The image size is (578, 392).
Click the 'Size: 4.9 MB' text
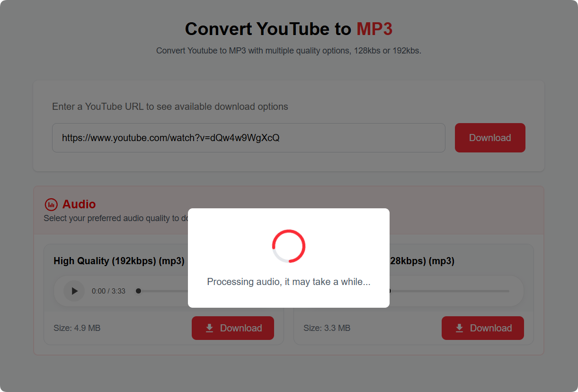pos(77,328)
